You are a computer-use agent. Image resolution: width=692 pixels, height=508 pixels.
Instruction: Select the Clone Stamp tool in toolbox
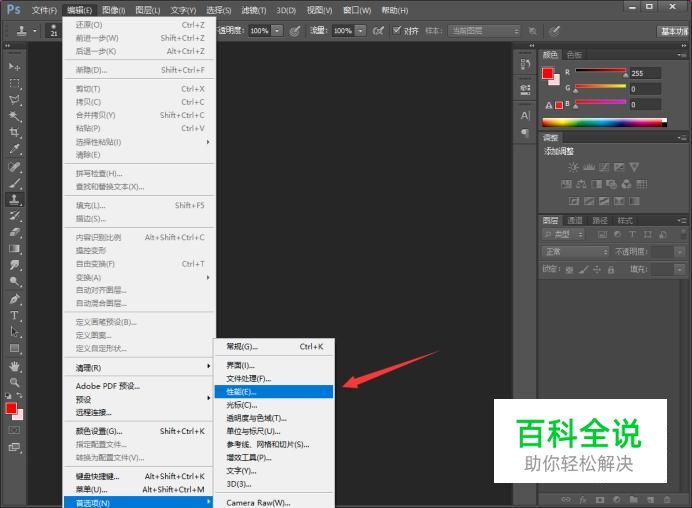click(x=14, y=199)
